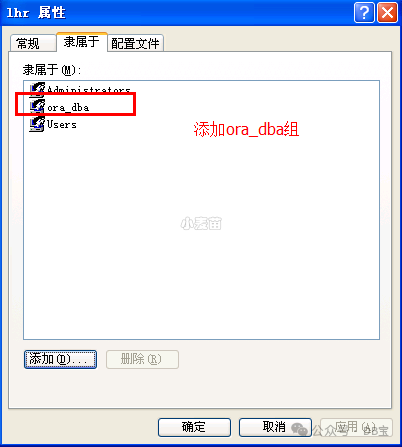Open the 配置文件 tab
The height and width of the screenshot is (447, 402).
(x=135, y=43)
